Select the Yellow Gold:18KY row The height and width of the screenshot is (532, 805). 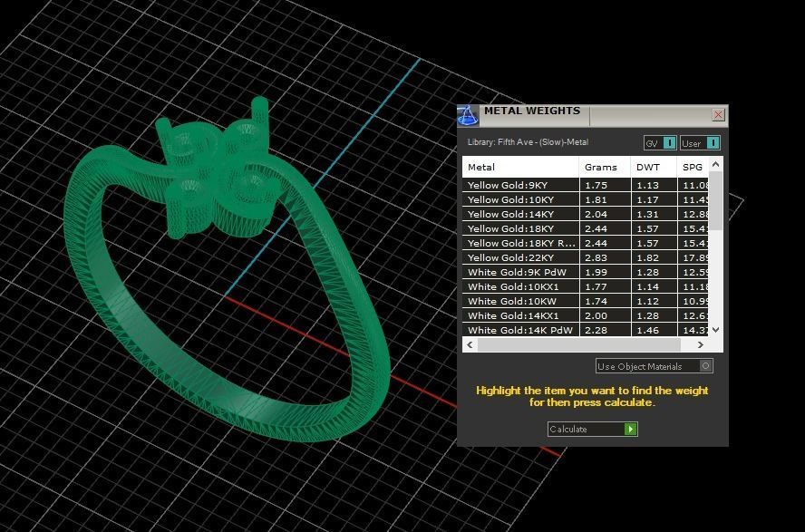(x=586, y=228)
